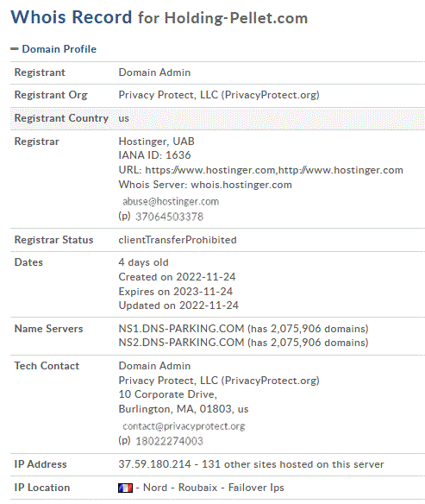Screen dimensions: 425x504
Task: Select the Dates label
Action: [28, 262]
